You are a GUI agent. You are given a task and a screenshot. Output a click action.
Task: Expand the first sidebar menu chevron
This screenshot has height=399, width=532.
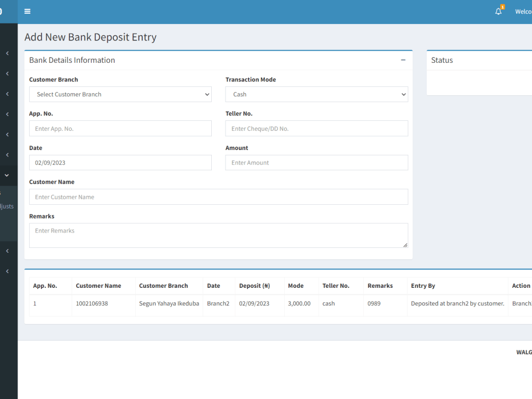(7, 53)
